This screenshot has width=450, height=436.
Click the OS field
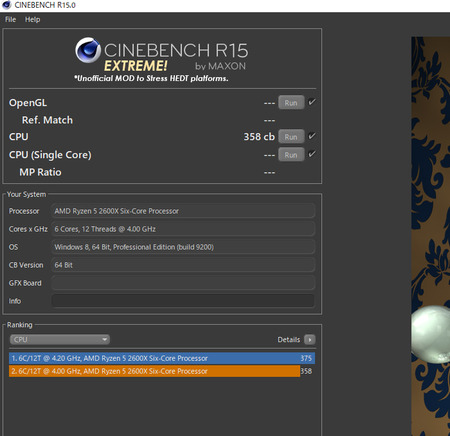183,247
